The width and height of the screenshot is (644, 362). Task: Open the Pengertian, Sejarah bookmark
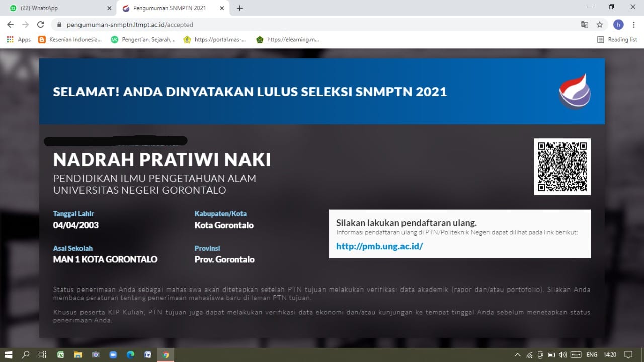click(x=143, y=39)
